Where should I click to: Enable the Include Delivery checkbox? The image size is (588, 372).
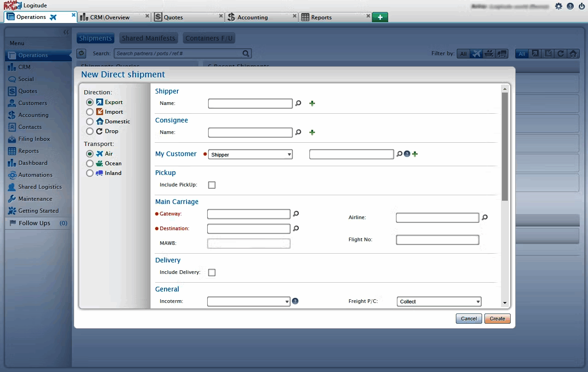(x=211, y=272)
